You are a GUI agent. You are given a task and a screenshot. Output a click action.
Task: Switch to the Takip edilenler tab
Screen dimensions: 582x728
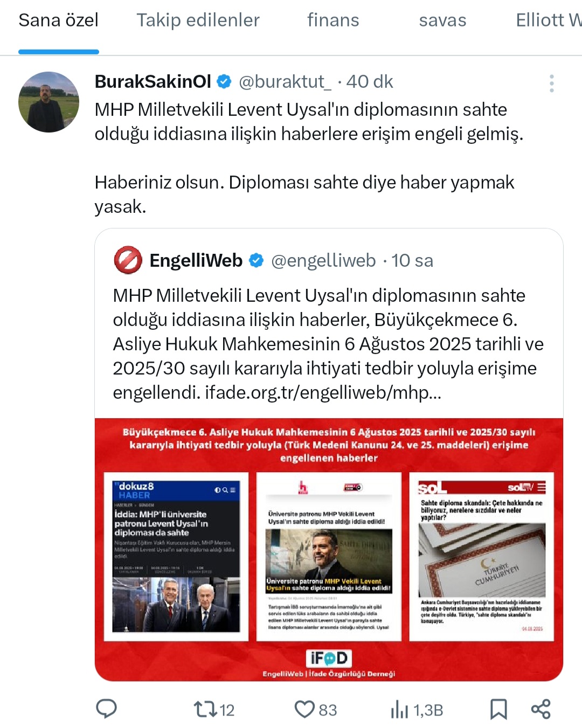pos(198,20)
